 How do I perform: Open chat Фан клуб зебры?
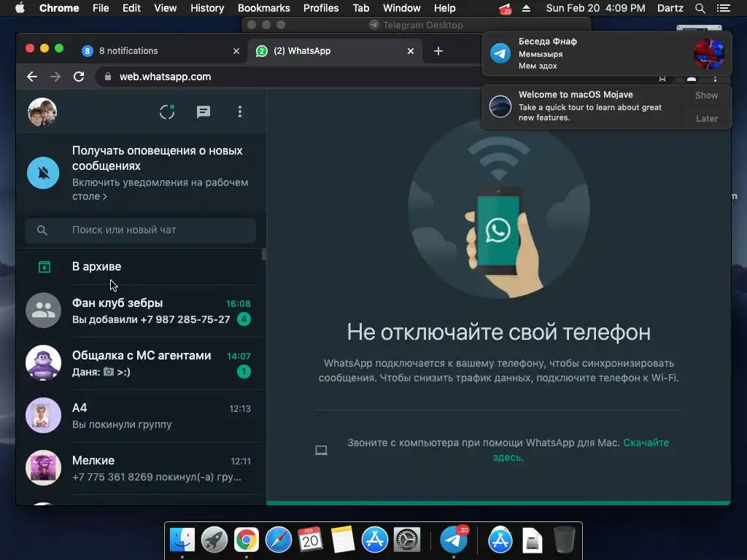coord(141,311)
